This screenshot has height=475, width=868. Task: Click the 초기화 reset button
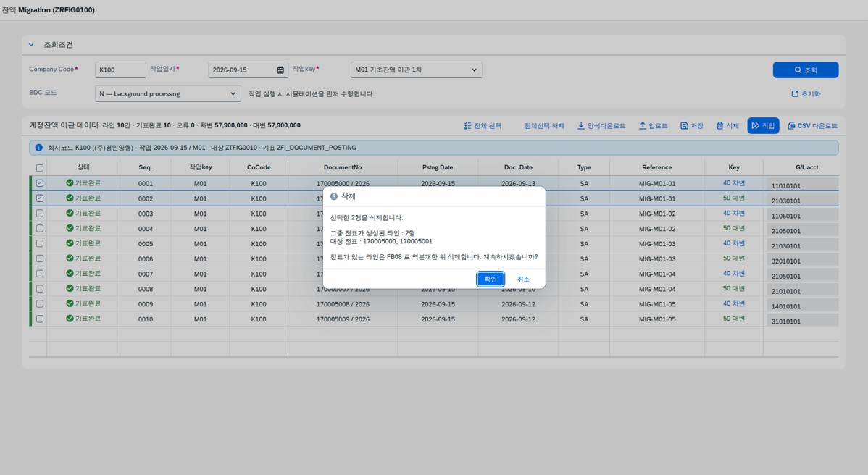806,93
